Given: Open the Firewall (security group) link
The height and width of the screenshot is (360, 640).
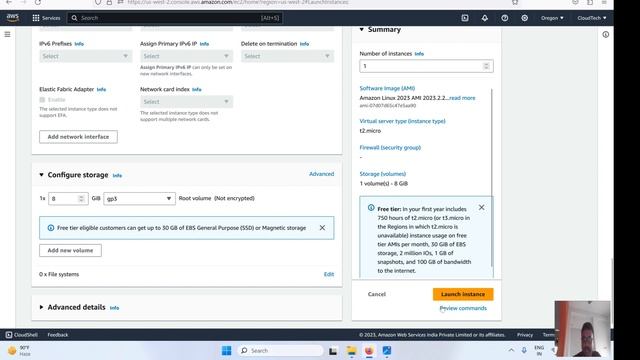Looking at the screenshot, I should pyautogui.click(x=390, y=148).
